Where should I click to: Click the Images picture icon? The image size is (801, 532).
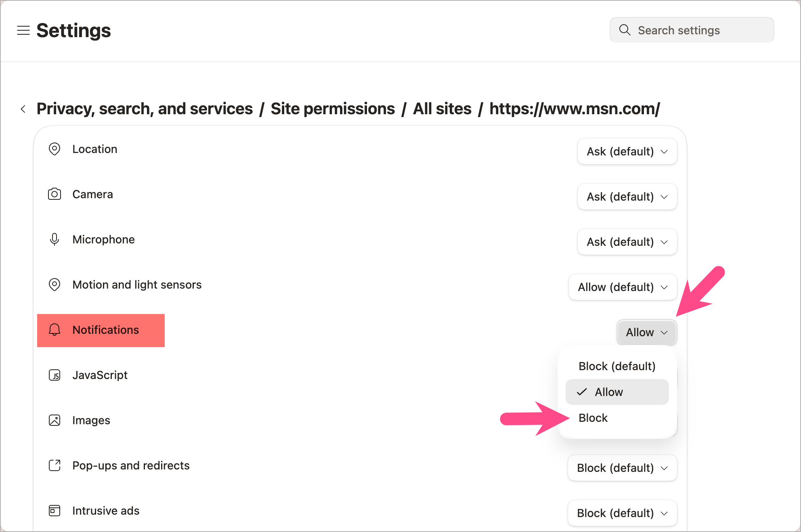(x=55, y=420)
